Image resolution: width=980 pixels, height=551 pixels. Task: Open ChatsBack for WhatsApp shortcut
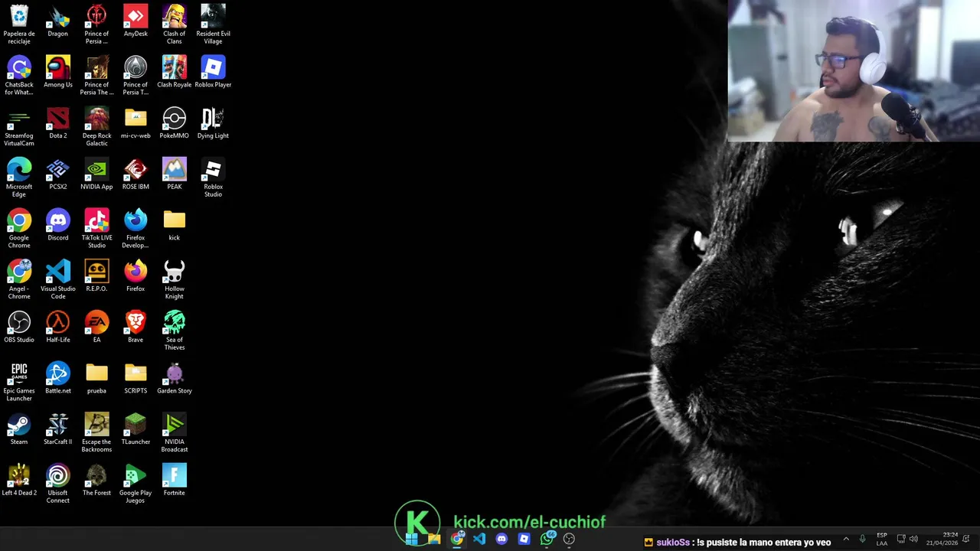tap(19, 76)
